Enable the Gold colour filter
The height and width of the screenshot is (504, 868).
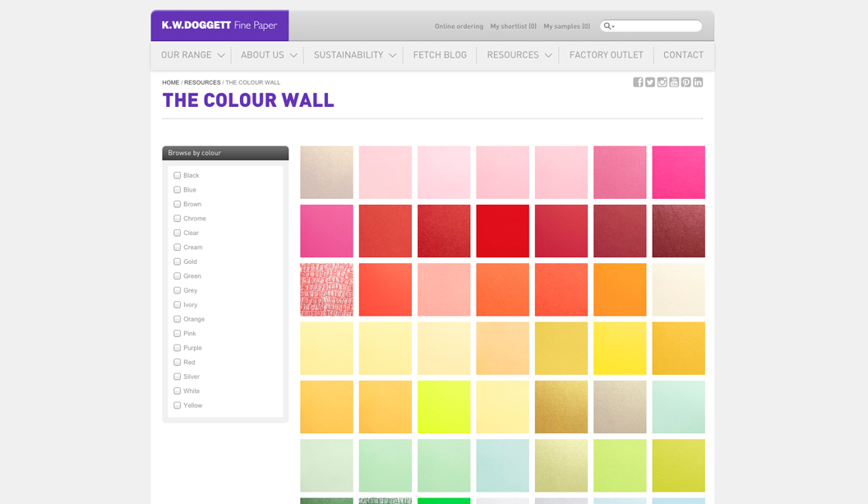tap(177, 261)
